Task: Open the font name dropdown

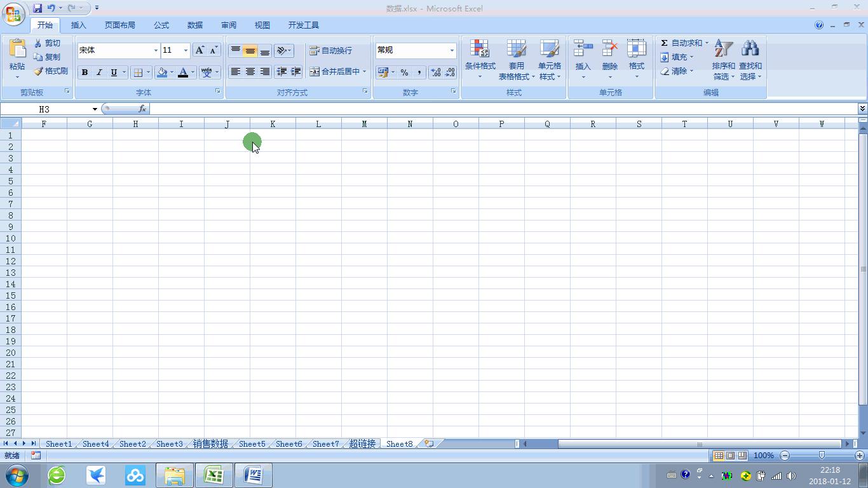Action: [x=156, y=50]
